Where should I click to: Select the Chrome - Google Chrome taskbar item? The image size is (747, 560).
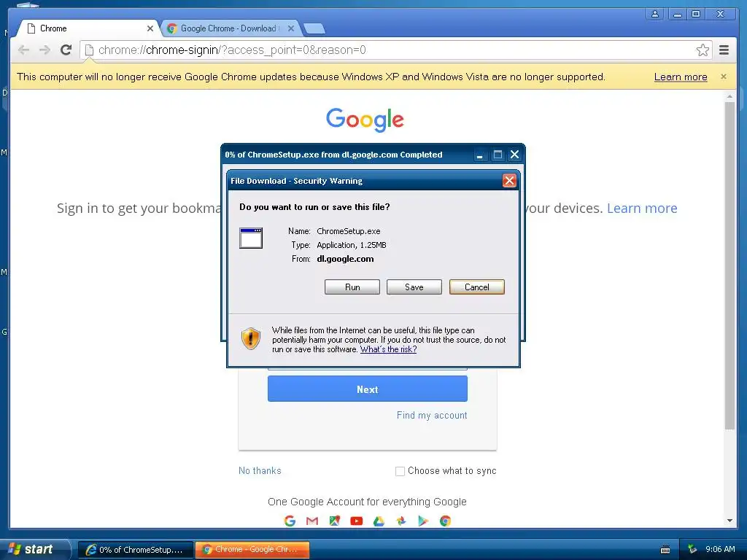tap(252, 550)
